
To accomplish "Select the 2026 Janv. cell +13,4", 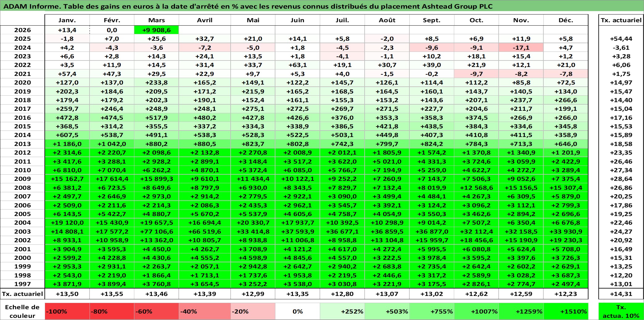I will click(x=67, y=30).
